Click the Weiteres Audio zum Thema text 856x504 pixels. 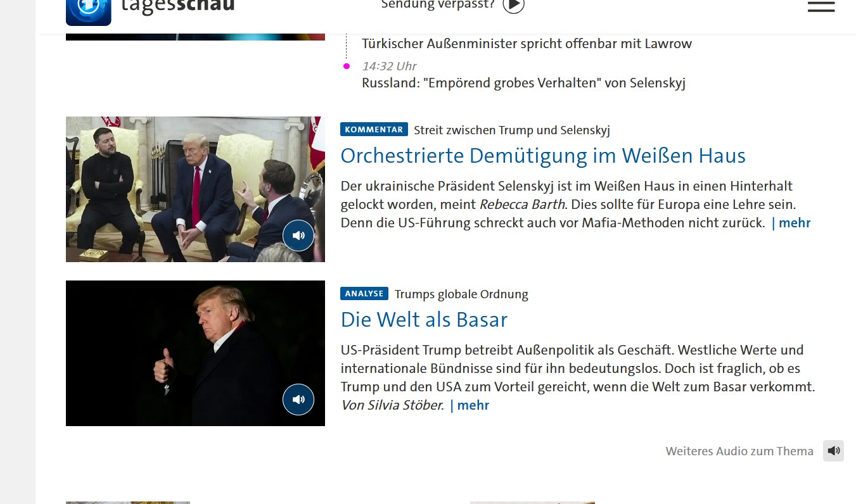click(739, 451)
